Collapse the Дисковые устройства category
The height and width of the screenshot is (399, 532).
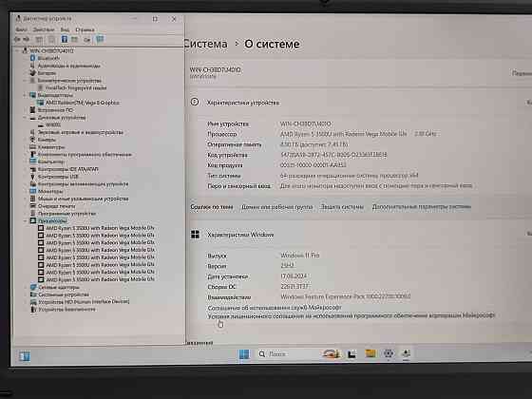coord(26,118)
